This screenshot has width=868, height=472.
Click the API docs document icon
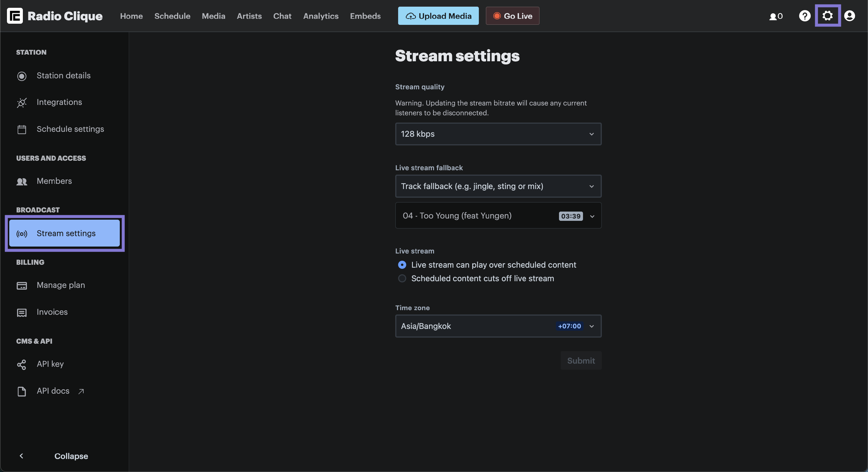click(22, 392)
